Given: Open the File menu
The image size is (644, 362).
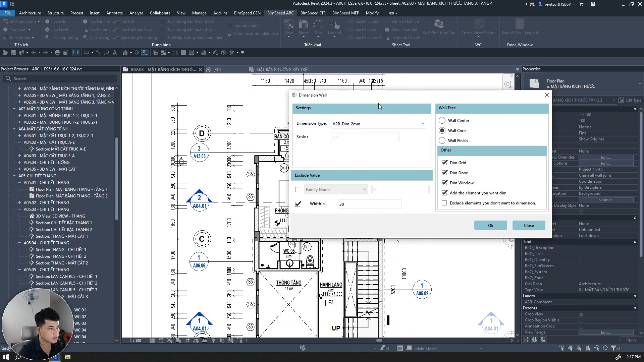Looking at the screenshot, I should [x=8, y=13].
